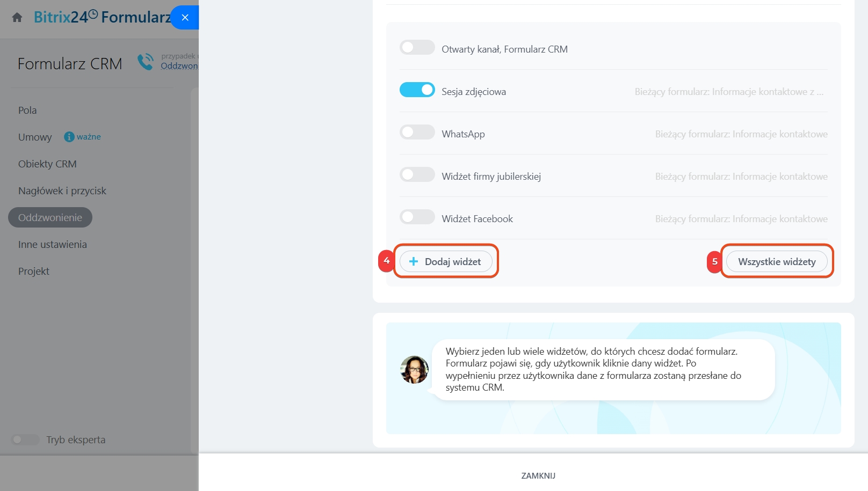This screenshot has height=491, width=868.
Task: Click the assistant avatar photo
Action: pos(414,370)
